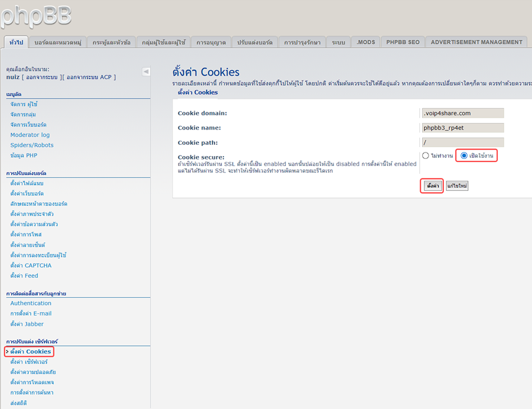Click the 'ออกจากระบบ ACP' logout link

coord(90,77)
